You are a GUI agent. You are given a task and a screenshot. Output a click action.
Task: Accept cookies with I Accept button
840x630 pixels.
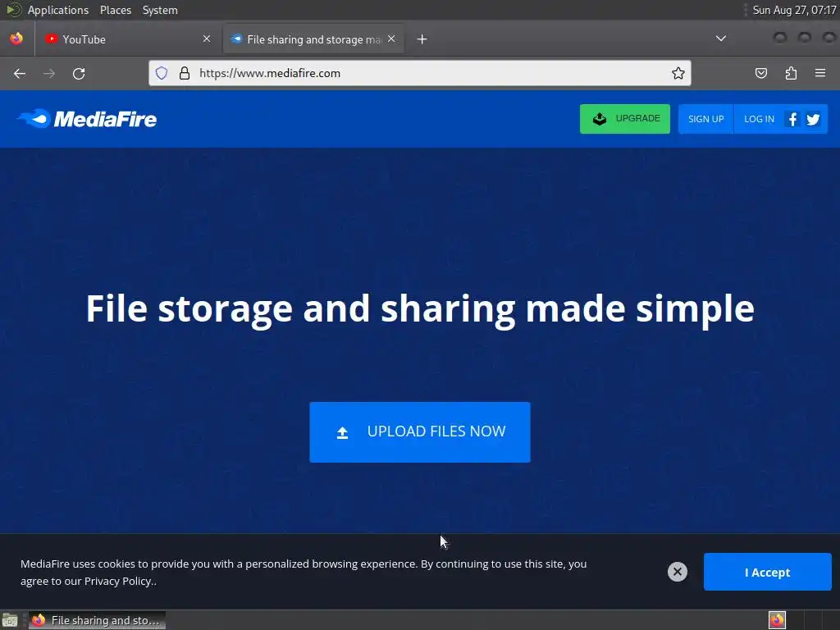point(767,572)
